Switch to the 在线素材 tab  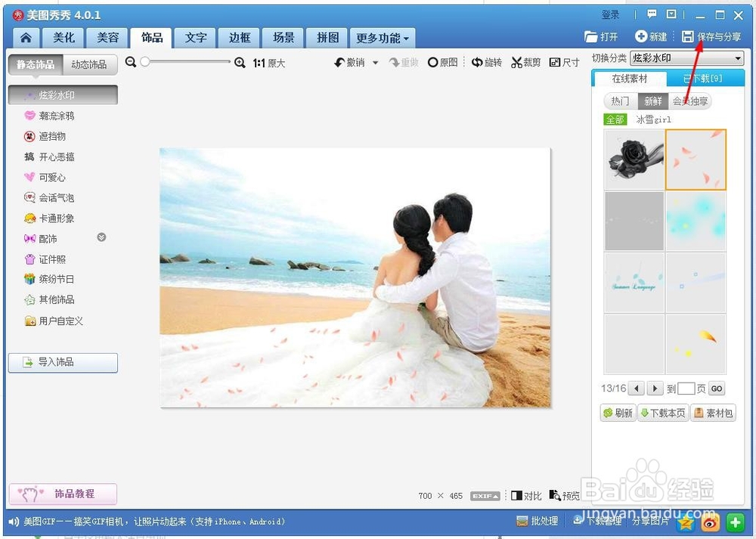(629, 79)
